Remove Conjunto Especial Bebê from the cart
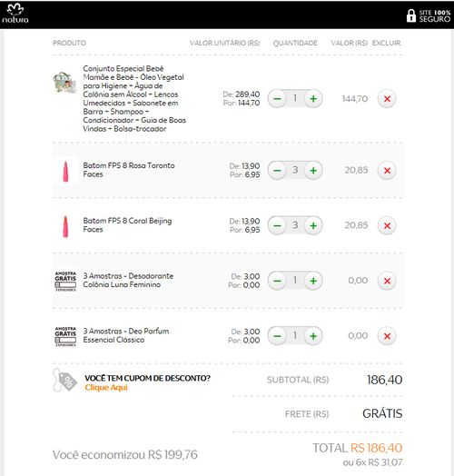Screen dimensions: 454x476 click(387, 99)
